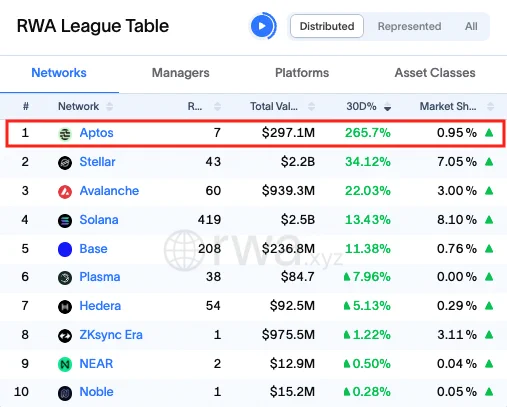Click the blue play button
Image resolution: width=507 pixels, height=407 pixels.
pos(263,26)
